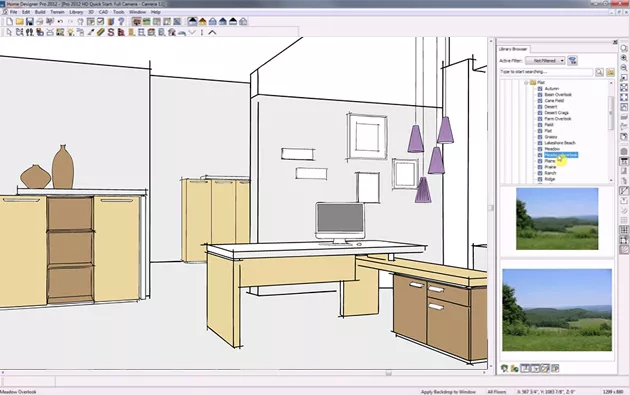Click the green tree icon below library preview
This screenshot has width=630, height=395.
point(505,368)
